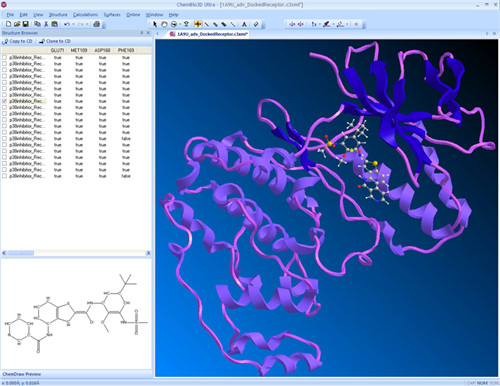Click the Structure Browser horizontal scrollbar thumb
This screenshot has width=500, height=386.
[21, 253]
